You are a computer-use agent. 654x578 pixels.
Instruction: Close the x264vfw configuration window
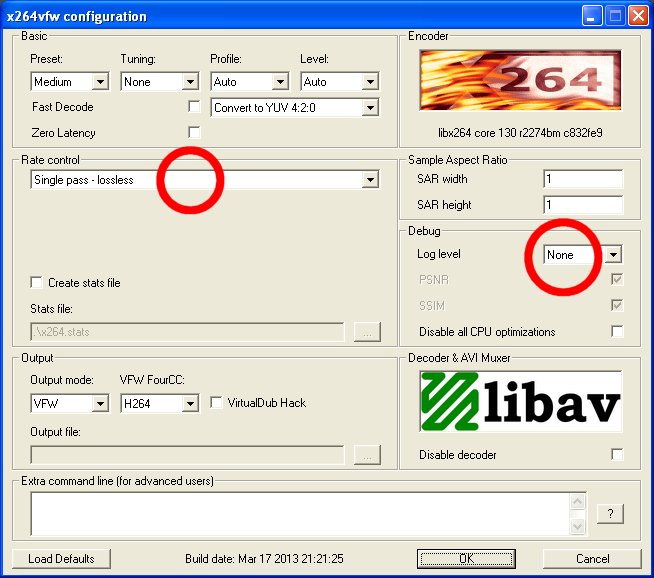639,16
